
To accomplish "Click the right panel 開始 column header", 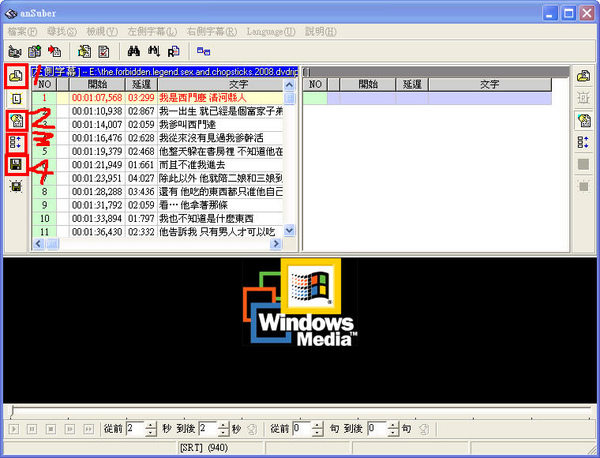I will (x=368, y=84).
